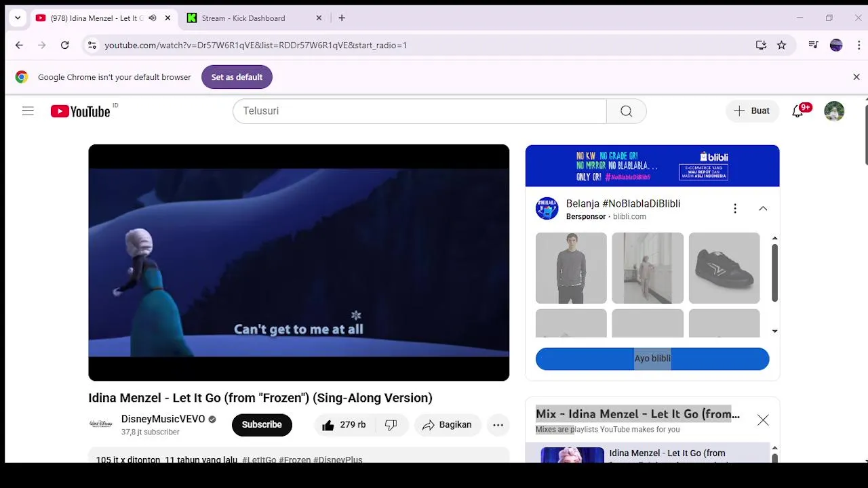Click the ad product list scrollbar thumb
The image size is (868, 488).
pyautogui.click(x=774, y=272)
